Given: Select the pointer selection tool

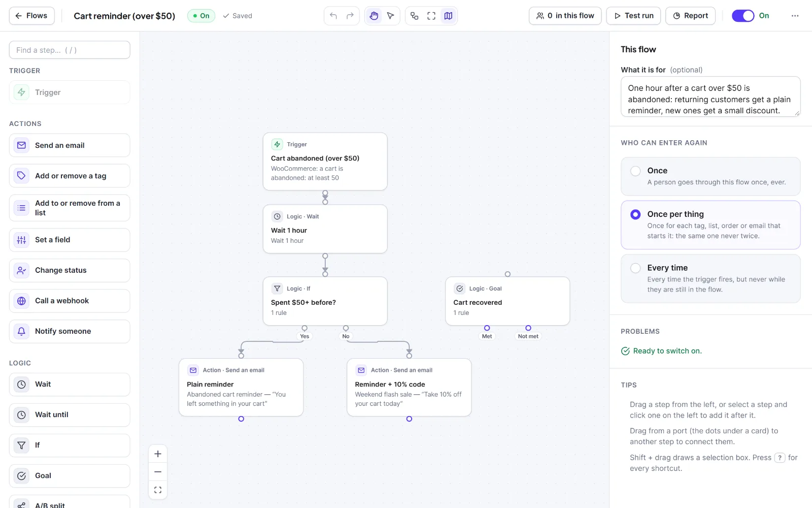Looking at the screenshot, I should [x=391, y=16].
